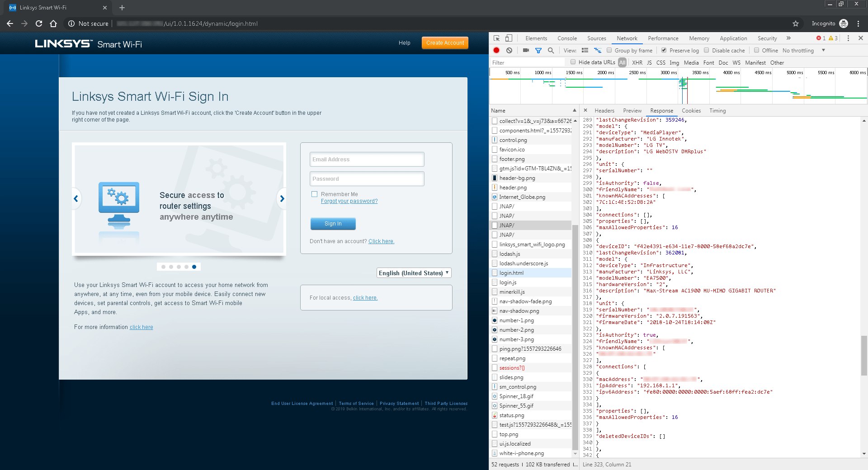Check Disable cache

pos(706,50)
